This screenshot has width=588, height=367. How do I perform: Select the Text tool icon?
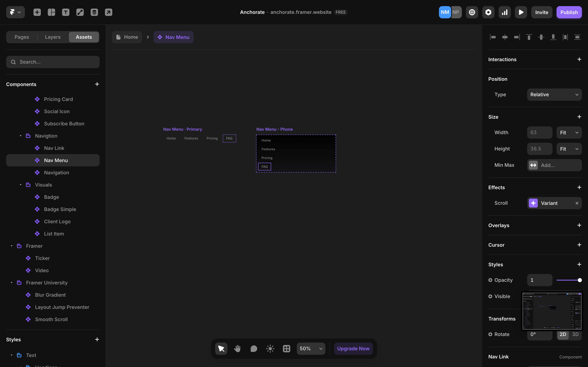point(66,12)
